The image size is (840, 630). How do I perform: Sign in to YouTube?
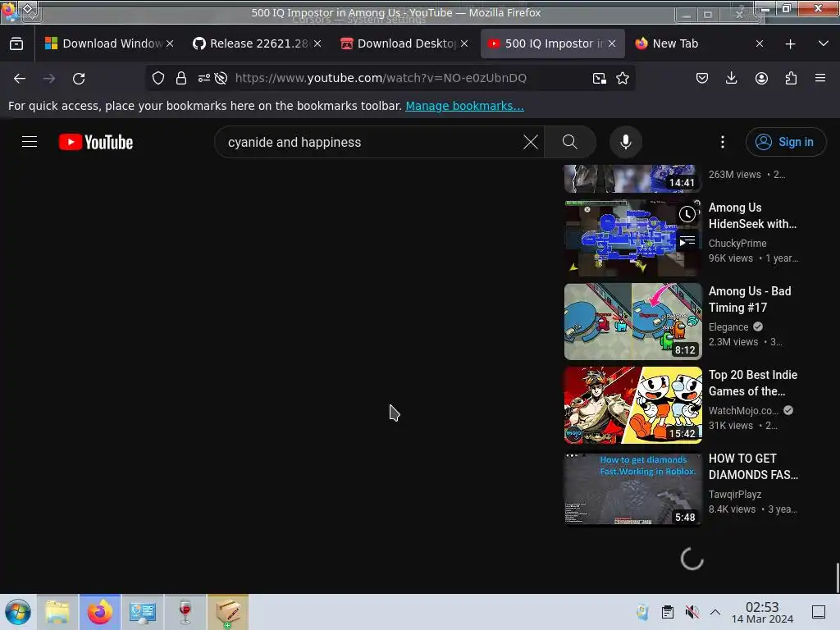pyautogui.click(x=785, y=142)
